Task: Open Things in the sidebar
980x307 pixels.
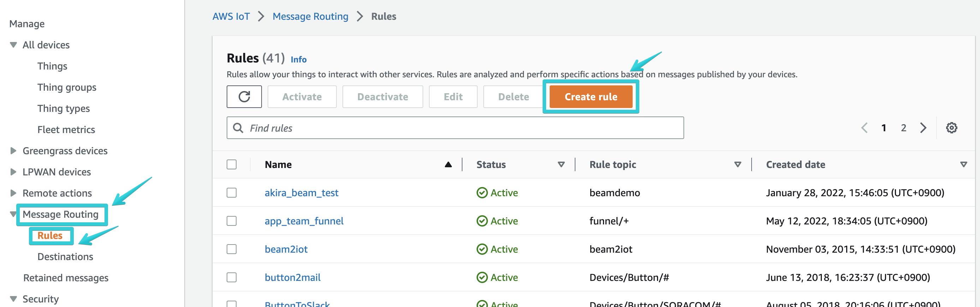Action: pyautogui.click(x=52, y=66)
